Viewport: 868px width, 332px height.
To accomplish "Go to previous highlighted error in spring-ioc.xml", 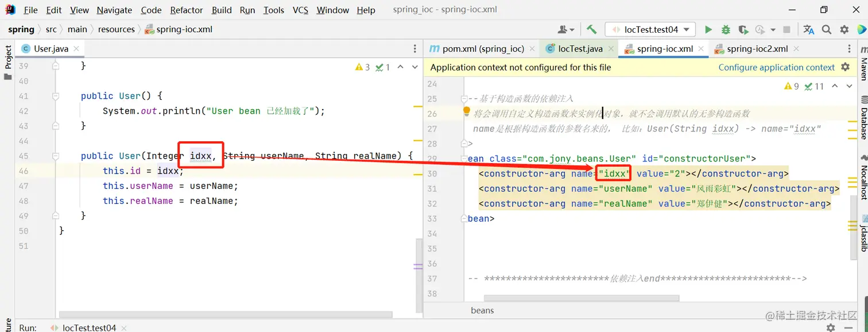I will tap(835, 86).
